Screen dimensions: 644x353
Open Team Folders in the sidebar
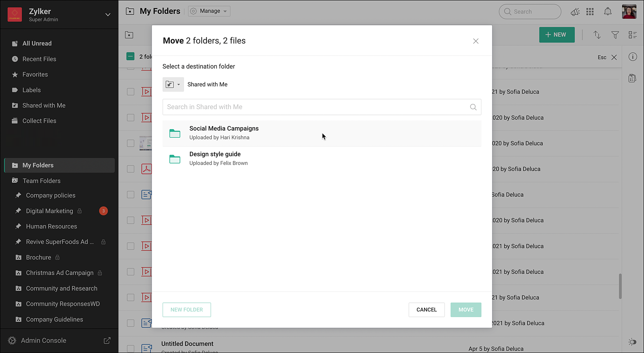(42, 181)
